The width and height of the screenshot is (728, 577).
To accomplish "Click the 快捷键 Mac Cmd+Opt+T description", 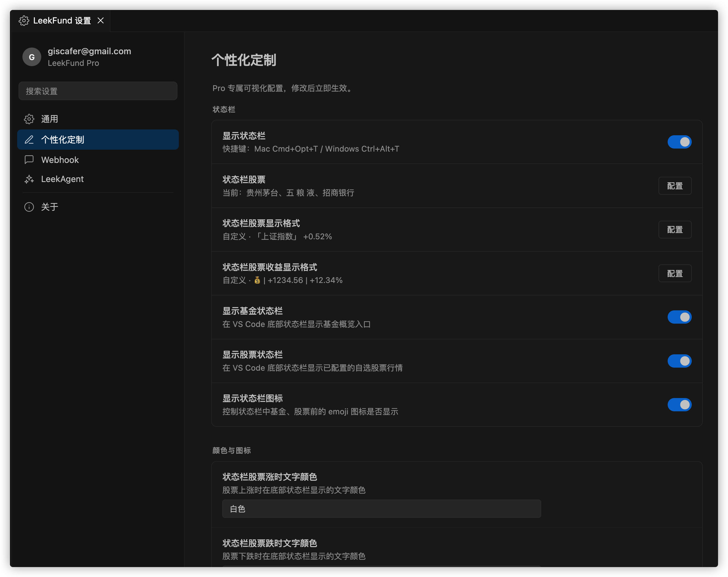I will pos(311,149).
